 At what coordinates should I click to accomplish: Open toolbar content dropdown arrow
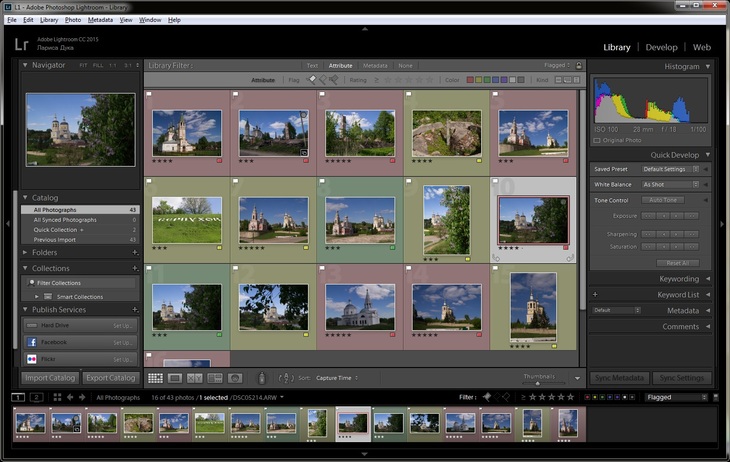577,378
